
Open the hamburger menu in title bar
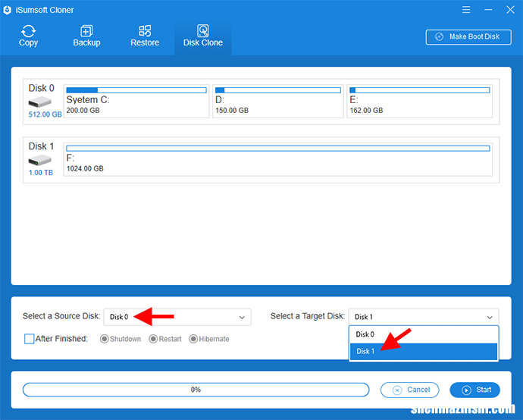coord(466,10)
